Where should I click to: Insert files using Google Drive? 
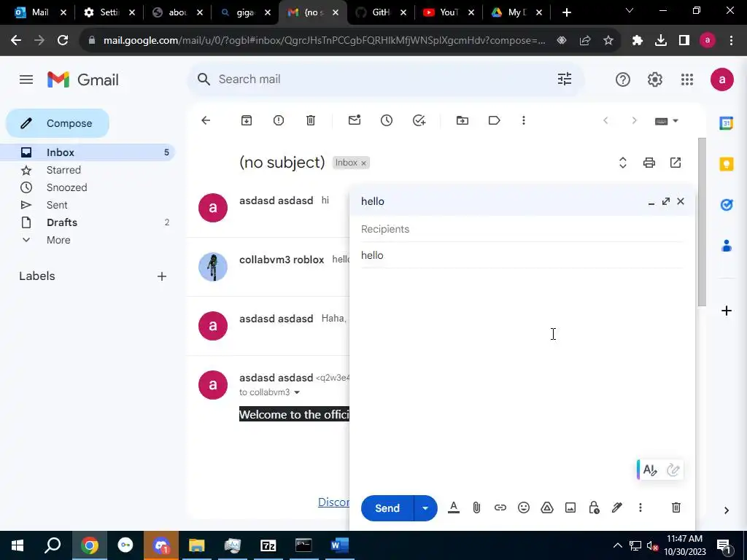[x=547, y=507]
